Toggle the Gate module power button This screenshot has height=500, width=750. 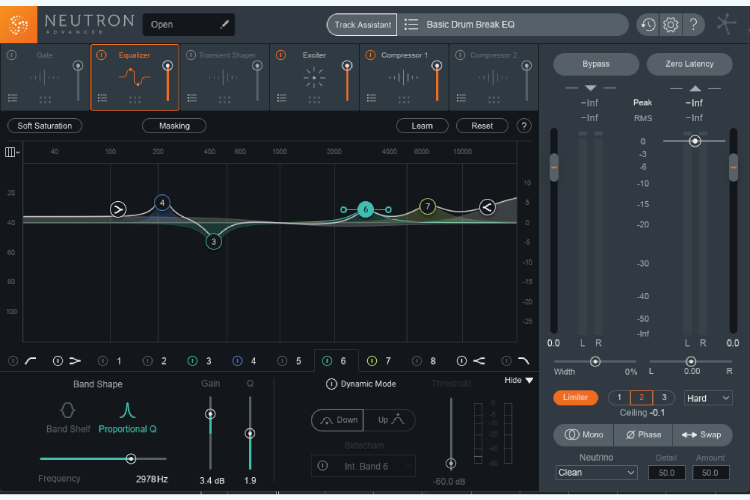[11, 55]
